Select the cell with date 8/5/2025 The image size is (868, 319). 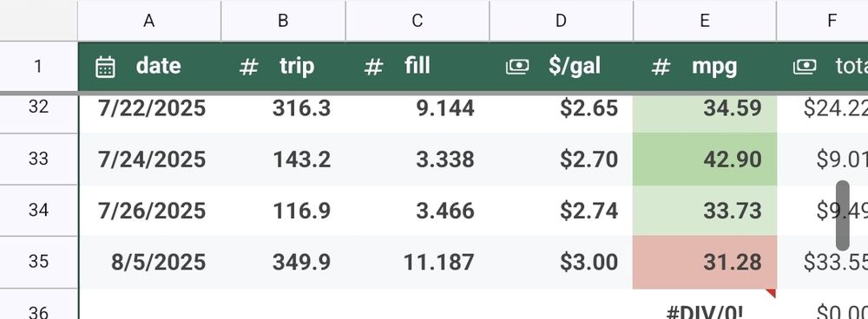pyautogui.click(x=150, y=262)
